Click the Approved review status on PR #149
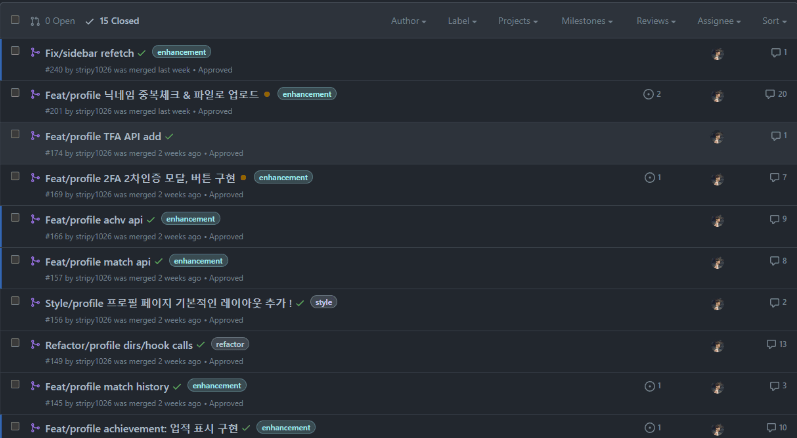 click(x=226, y=361)
